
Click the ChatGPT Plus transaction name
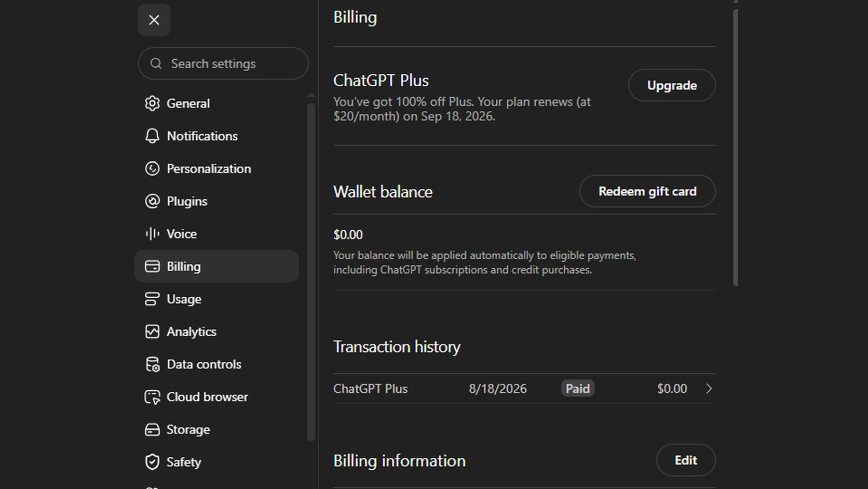click(x=370, y=389)
